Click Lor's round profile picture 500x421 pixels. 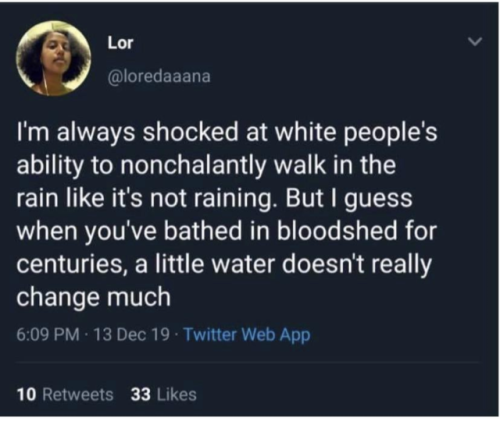click(54, 60)
